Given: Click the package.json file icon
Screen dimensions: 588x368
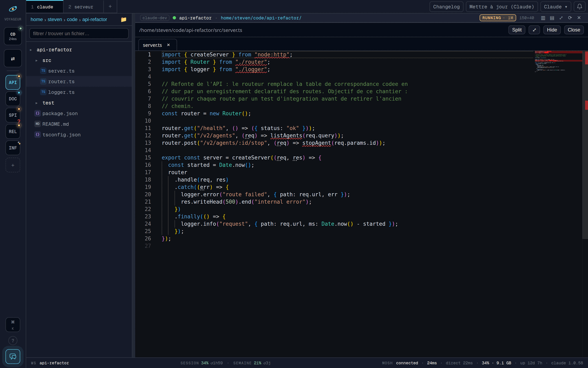Looking at the screenshot, I should click(37, 113).
